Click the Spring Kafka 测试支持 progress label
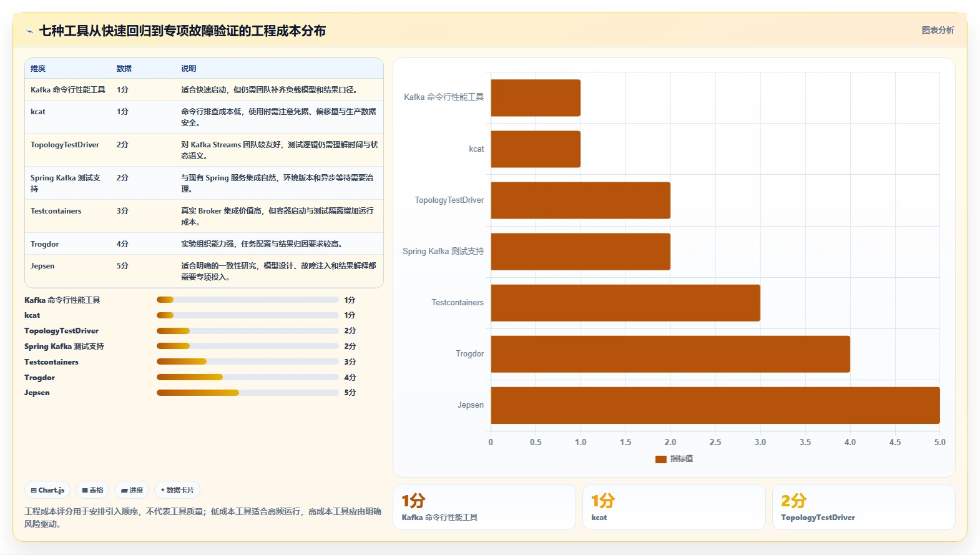980x555 pixels. (64, 346)
